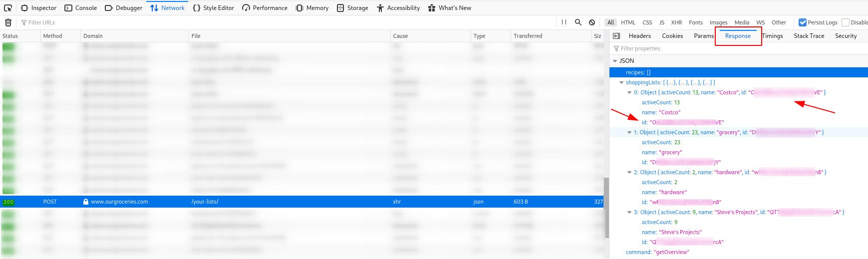Open the Style Editor panel
Image resolution: width=868 pixels, height=259 pixels.
[x=213, y=8]
